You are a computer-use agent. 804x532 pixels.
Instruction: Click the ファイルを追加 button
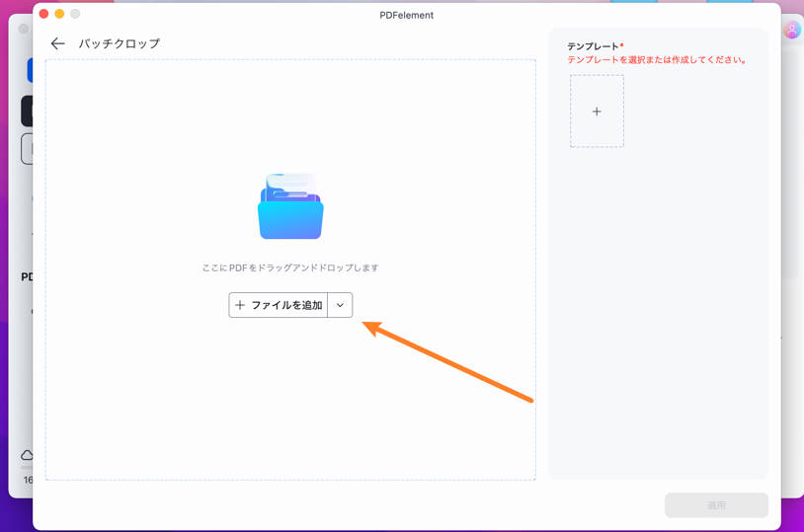279,305
